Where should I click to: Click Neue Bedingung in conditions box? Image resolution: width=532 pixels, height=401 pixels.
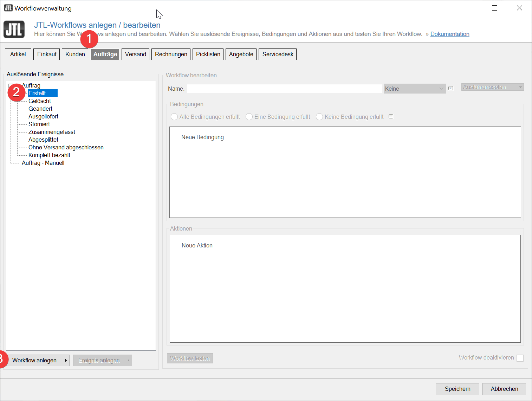[x=202, y=137]
